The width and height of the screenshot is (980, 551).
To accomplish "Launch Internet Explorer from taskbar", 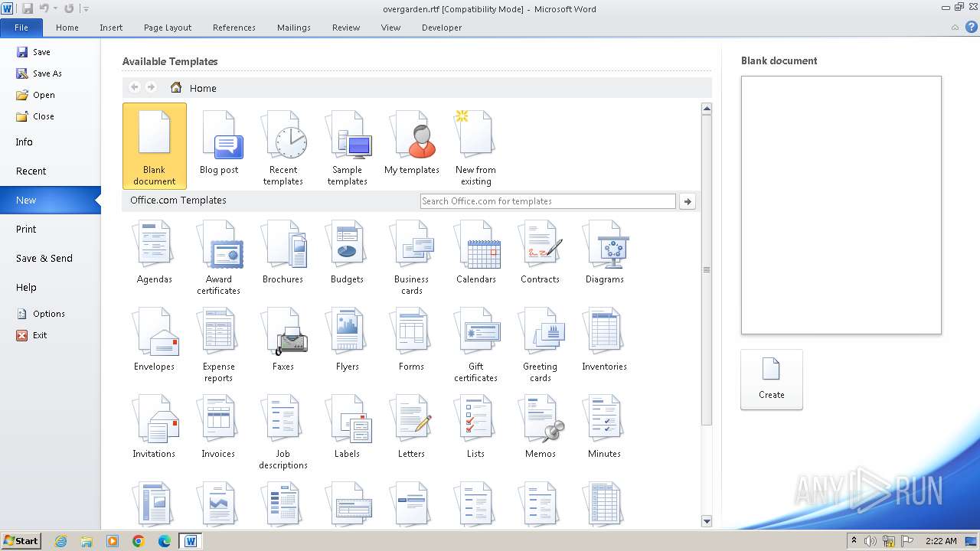I will click(60, 541).
